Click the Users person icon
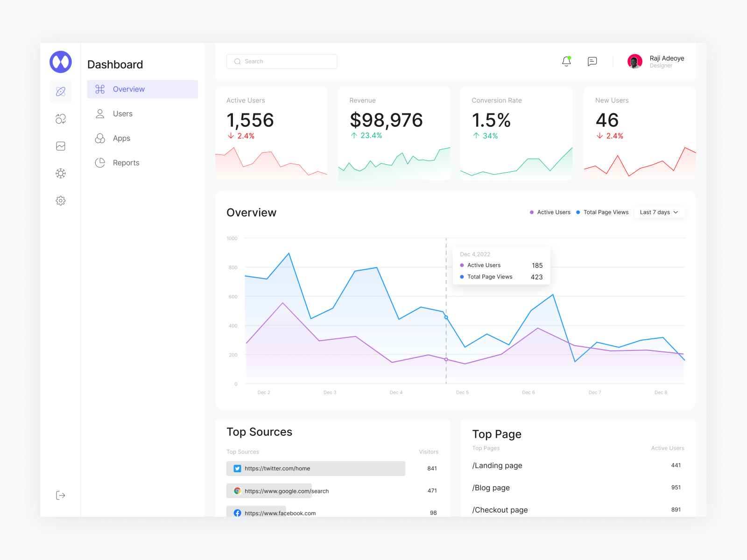The image size is (747, 560). 100,114
